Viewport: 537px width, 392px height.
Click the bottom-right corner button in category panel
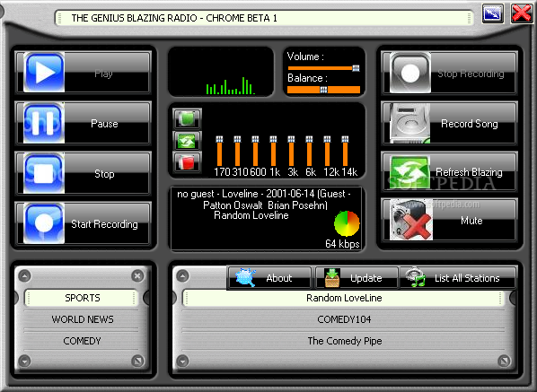(x=137, y=361)
